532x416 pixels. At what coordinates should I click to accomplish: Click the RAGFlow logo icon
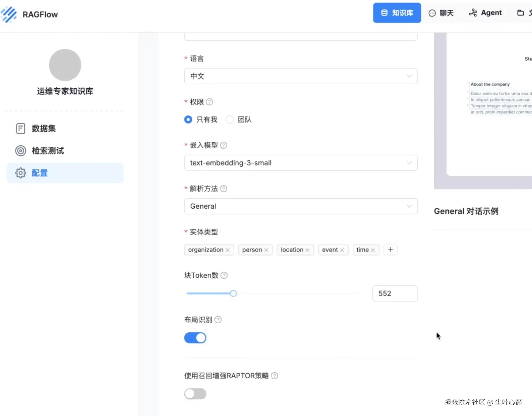[x=9, y=14]
